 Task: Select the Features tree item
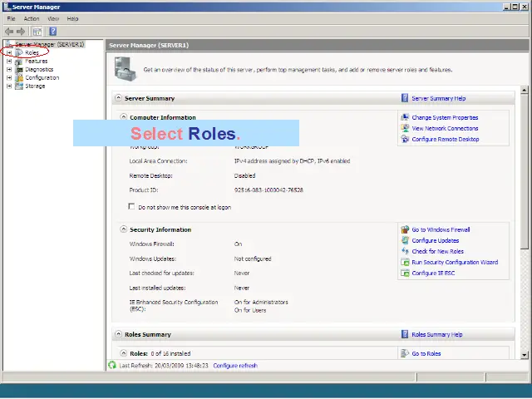point(37,61)
